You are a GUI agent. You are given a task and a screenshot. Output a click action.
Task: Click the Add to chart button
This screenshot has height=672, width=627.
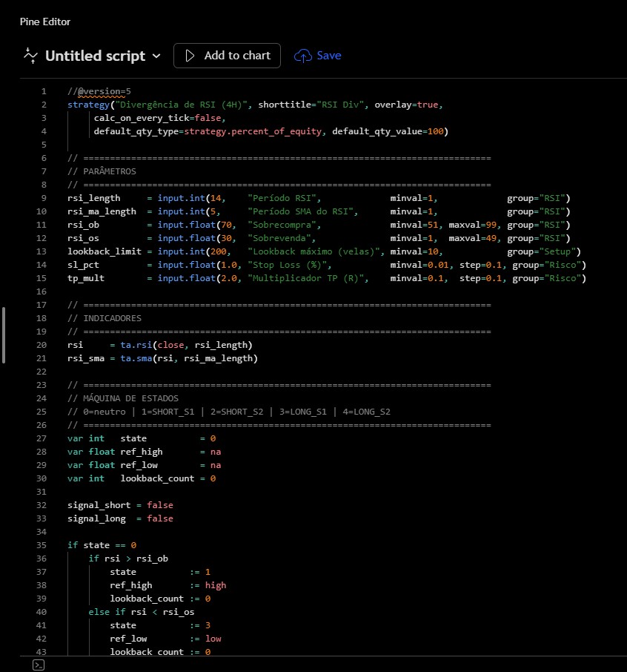[x=227, y=56]
